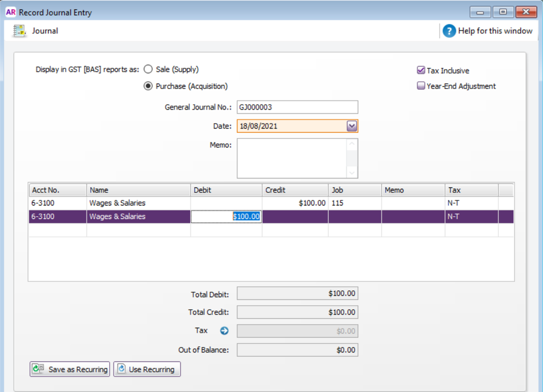Image resolution: width=543 pixels, height=392 pixels.
Task: Select the Purchase (Acquisition) radio option
Action: click(x=148, y=86)
